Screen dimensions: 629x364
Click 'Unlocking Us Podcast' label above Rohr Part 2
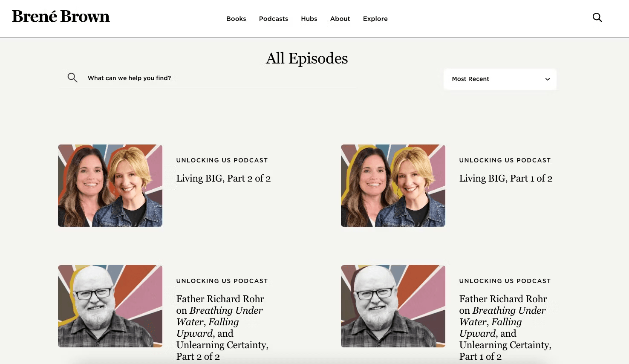[x=222, y=281]
